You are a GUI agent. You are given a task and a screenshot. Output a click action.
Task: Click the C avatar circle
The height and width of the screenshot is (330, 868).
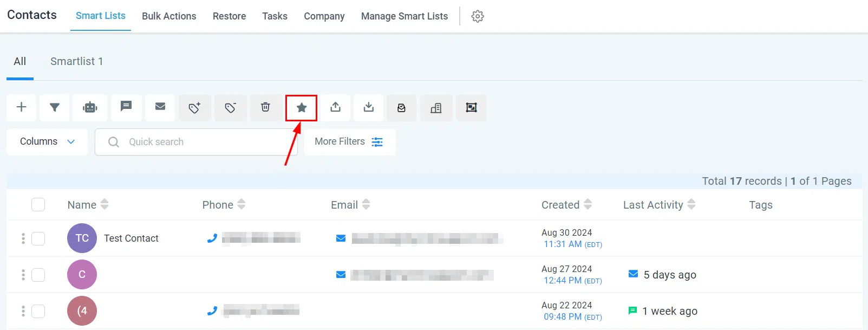click(82, 274)
